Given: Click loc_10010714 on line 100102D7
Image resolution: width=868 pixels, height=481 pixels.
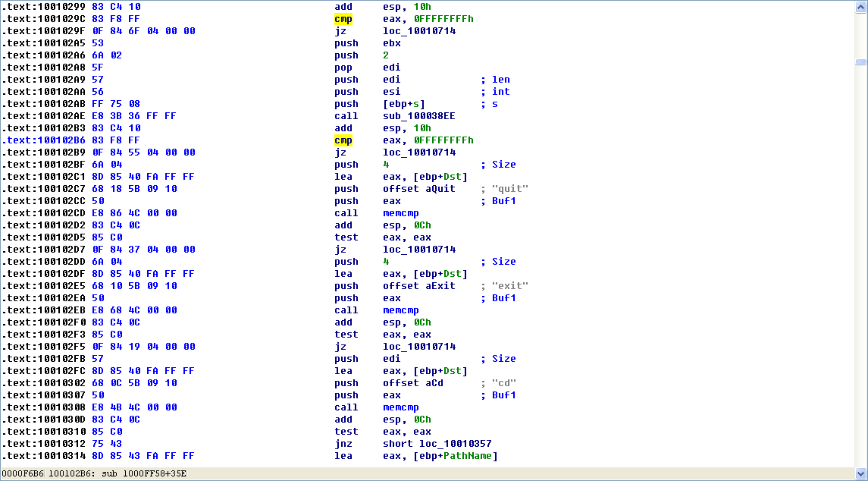Looking at the screenshot, I should [420, 250].
